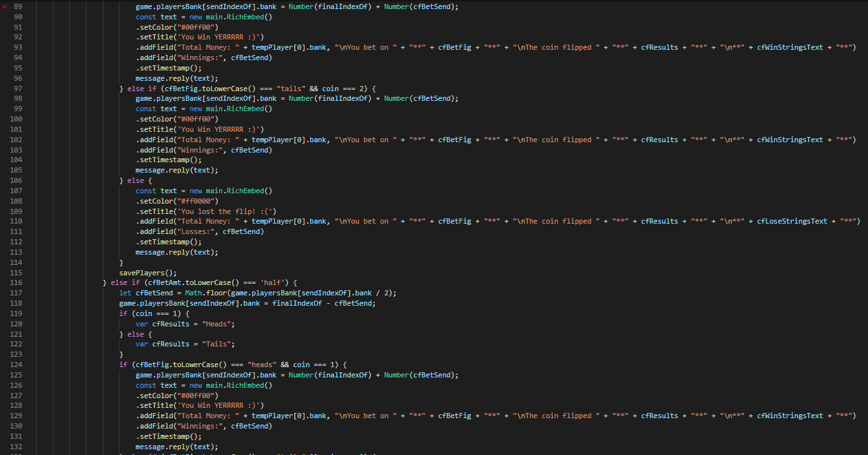The image size is (868, 455).
Task: Fold the else block at line 106
Action: [x=30, y=181]
